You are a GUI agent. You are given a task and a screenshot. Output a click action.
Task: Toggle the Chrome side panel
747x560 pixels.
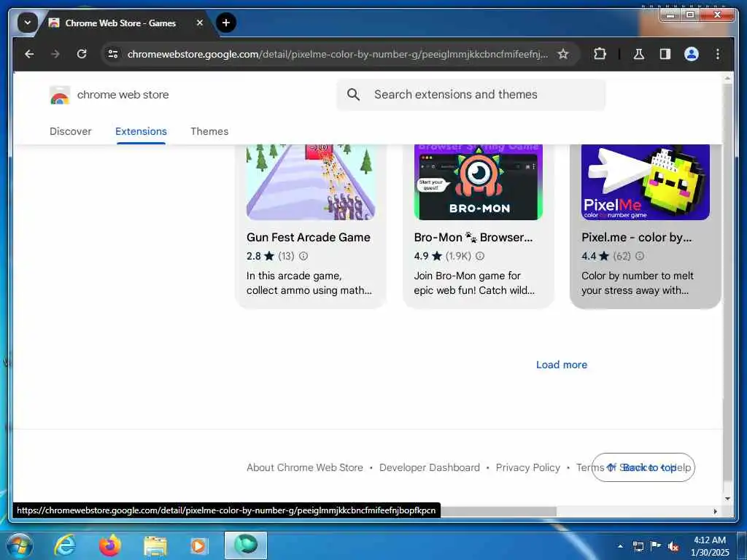coord(665,54)
